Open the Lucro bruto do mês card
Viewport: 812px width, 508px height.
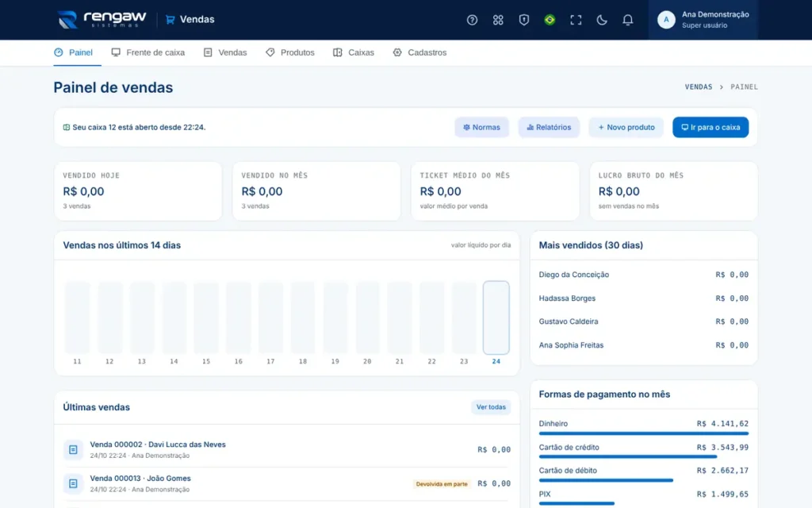point(674,190)
